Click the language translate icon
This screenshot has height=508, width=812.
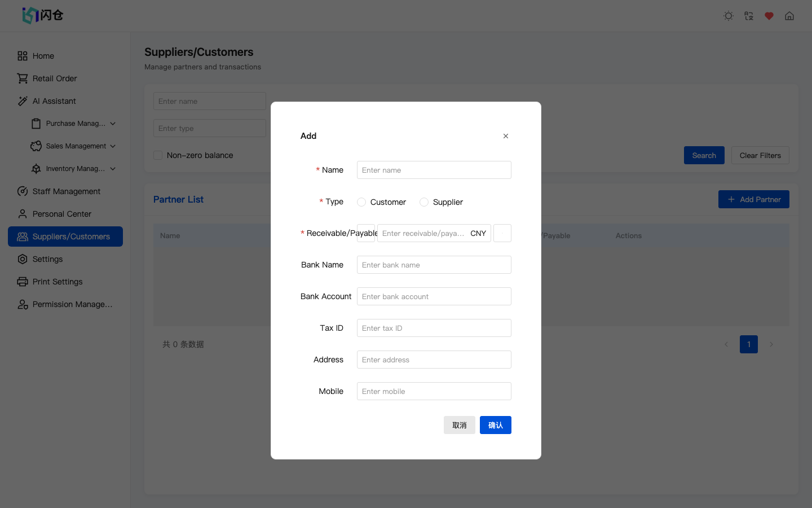749,16
